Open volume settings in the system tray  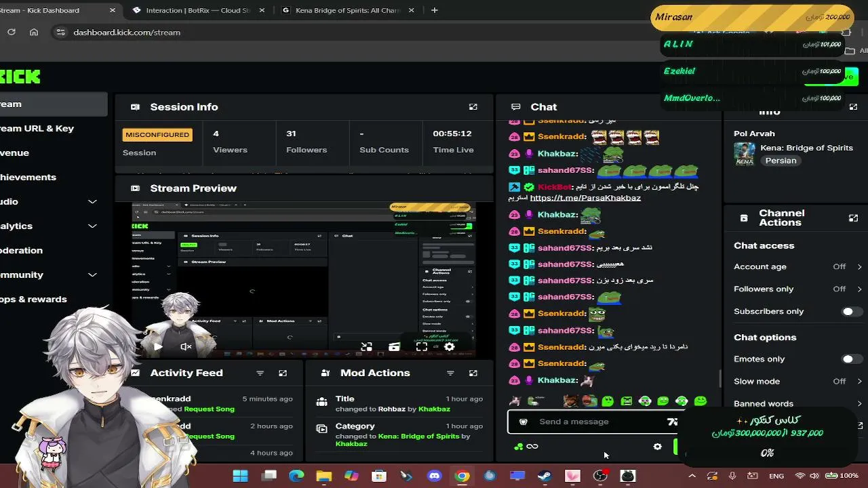click(x=814, y=476)
